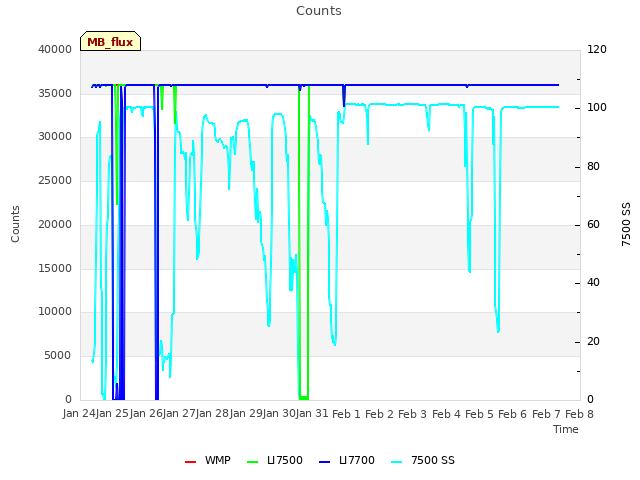
Task: Click the left axis title Counts
Action: coord(15,224)
